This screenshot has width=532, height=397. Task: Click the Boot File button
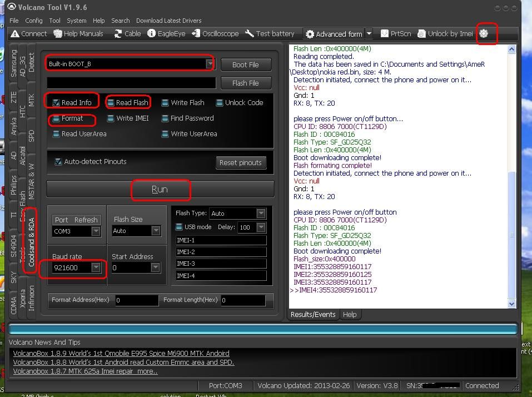click(x=246, y=64)
